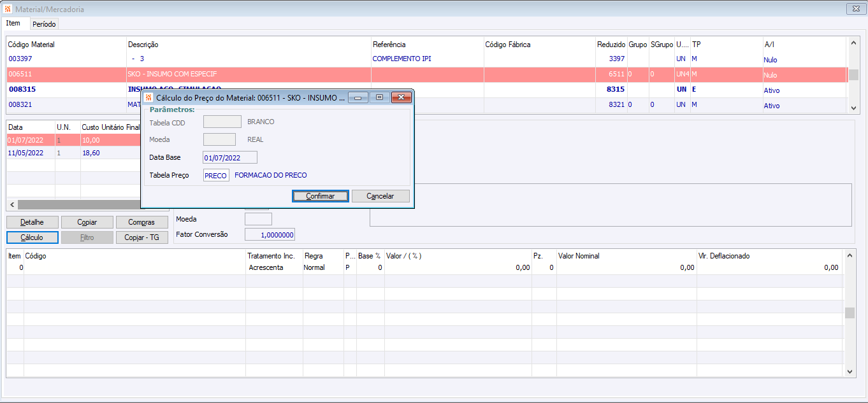The image size is (868, 403).
Task: Select material row 003397
Action: 427,59
